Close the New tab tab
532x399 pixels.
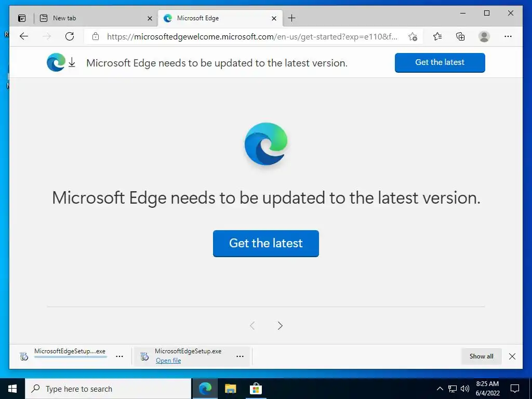tap(150, 18)
